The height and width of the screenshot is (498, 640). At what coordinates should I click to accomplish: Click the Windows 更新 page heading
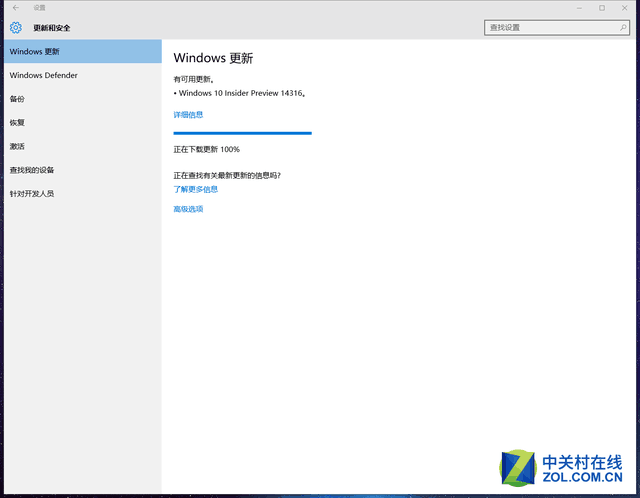(x=213, y=58)
